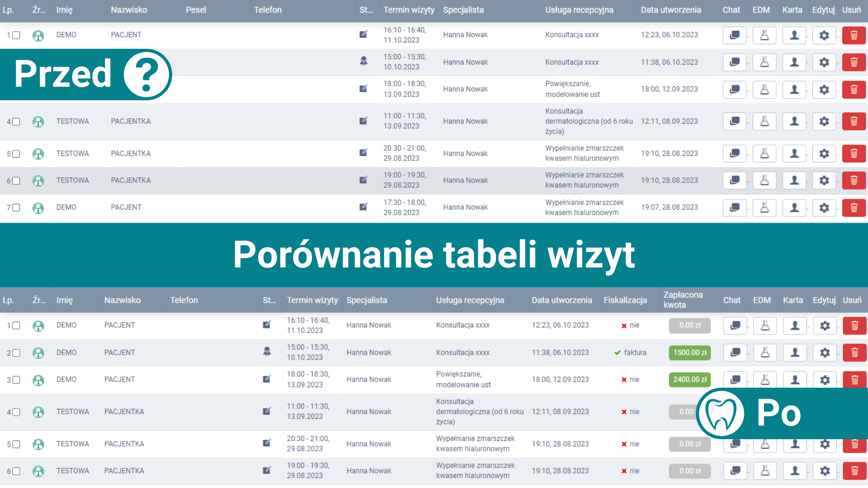Sort by Data utworzenia header in Przed table
868x488 pixels.
tap(671, 10)
